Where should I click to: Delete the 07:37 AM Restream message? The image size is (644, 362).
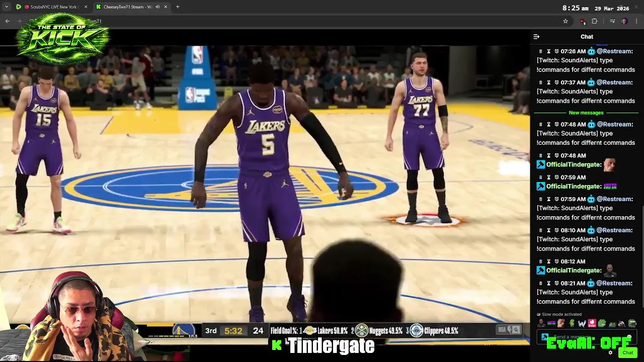click(x=541, y=82)
